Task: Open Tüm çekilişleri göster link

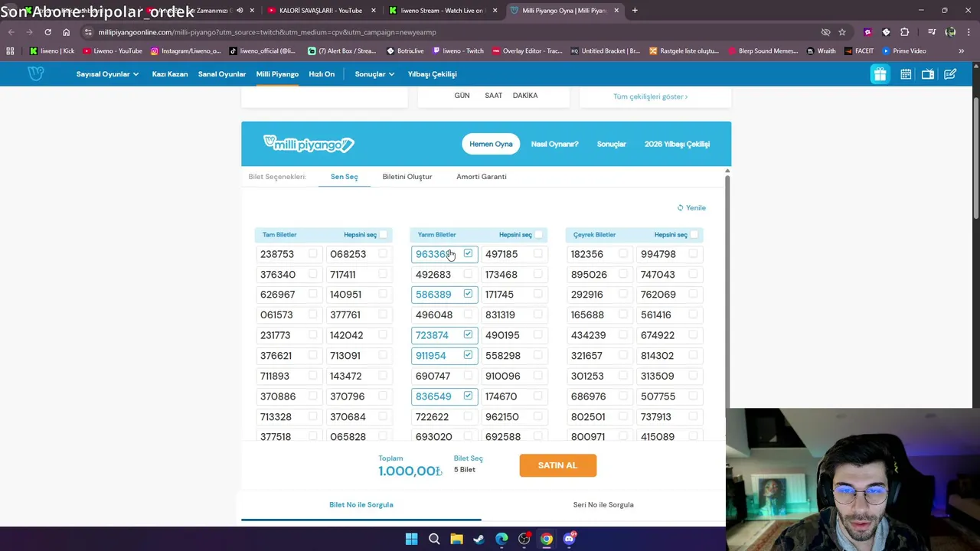Action: pos(650,96)
